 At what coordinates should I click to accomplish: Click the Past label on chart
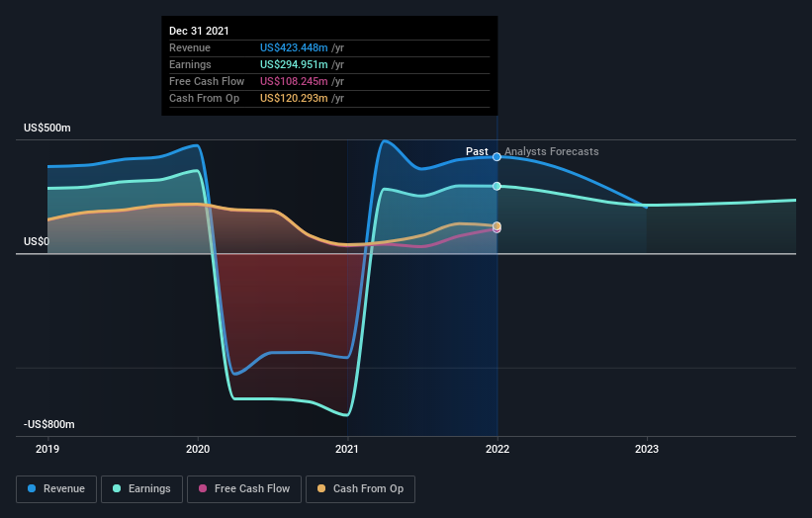tap(477, 151)
